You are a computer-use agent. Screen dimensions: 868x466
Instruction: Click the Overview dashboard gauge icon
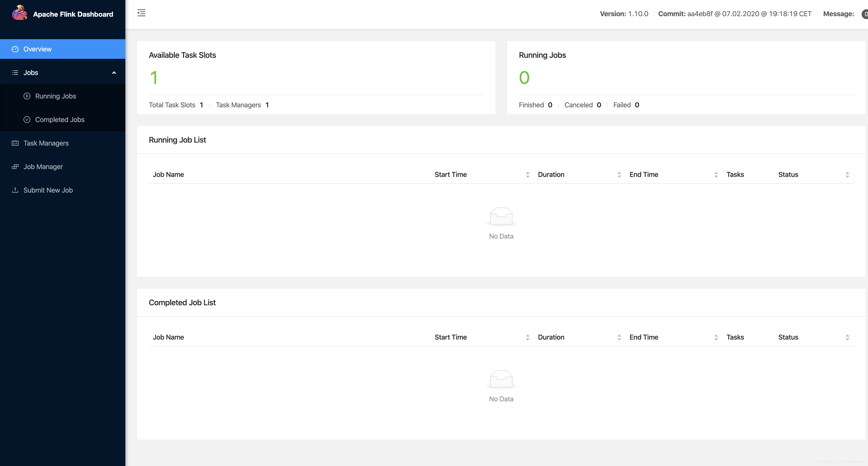tap(15, 49)
